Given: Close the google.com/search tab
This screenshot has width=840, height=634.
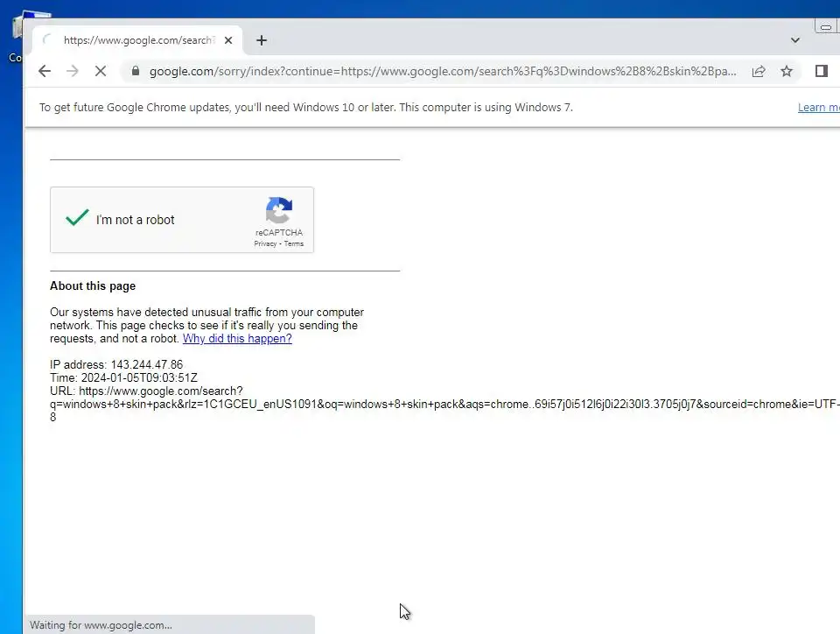Looking at the screenshot, I should tap(228, 40).
